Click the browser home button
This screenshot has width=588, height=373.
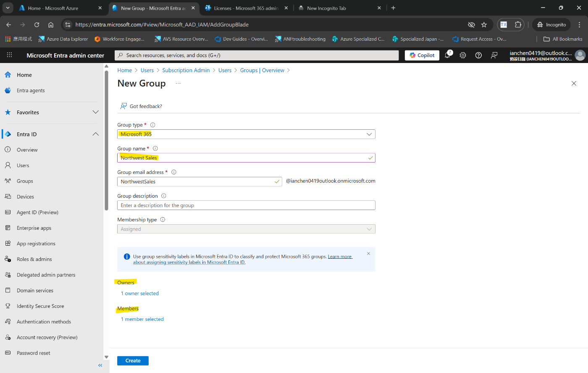coord(51,25)
